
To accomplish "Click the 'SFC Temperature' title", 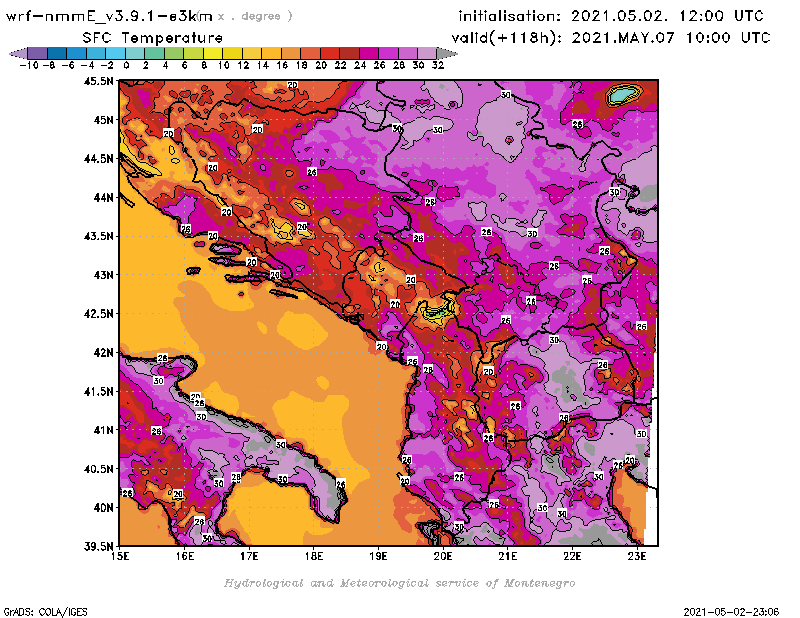I will point(153,38).
